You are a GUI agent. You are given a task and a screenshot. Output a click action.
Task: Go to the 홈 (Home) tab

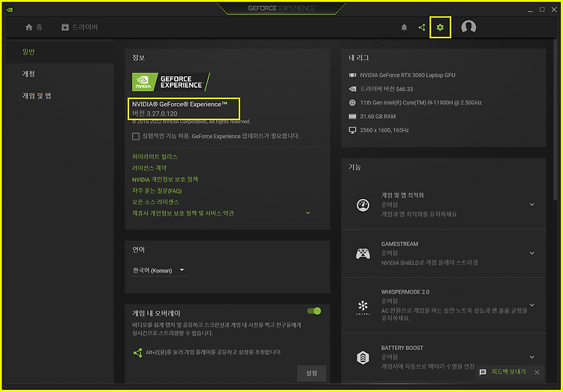[34, 27]
